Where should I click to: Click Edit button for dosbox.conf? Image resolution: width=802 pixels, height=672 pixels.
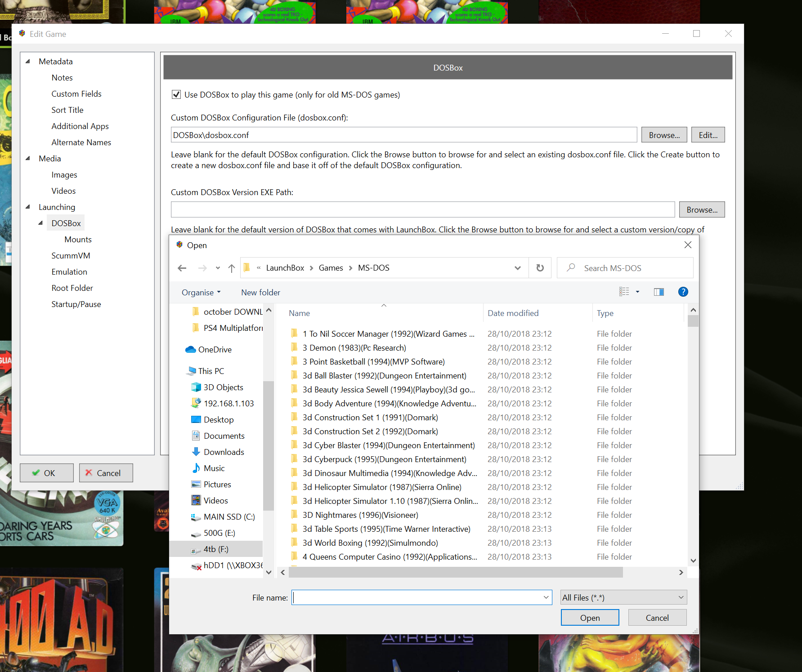point(708,135)
